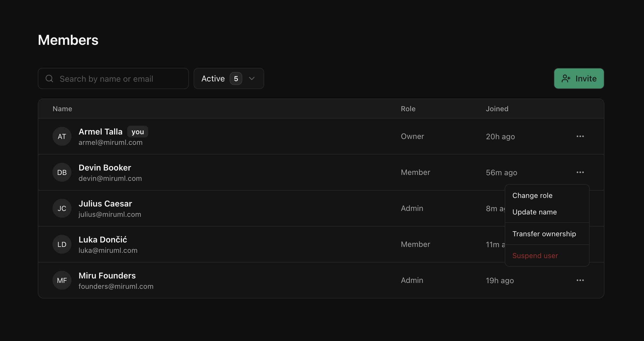Click Suspend user in the menu
644x341 pixels.
pyautogui.click(x=535, y=256)
